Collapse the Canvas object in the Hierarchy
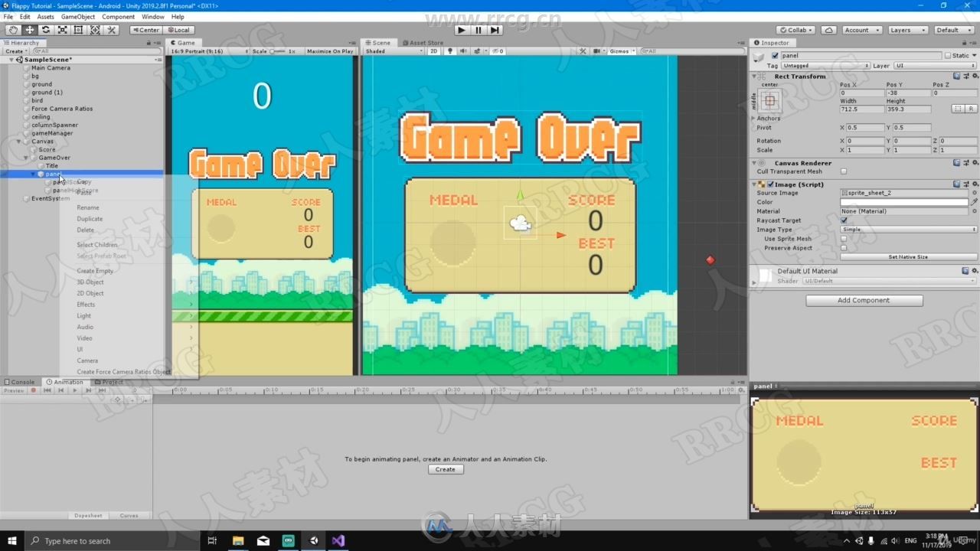Viewport: 980px width, 551px height. pyautogui.click(x=19, y=142)
